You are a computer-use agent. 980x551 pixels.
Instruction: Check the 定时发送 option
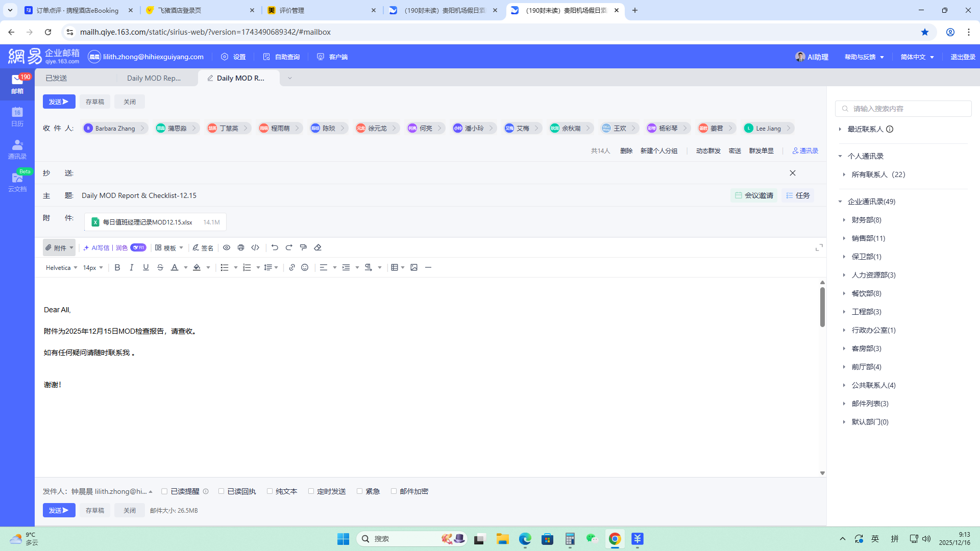[x=311, y=491]
